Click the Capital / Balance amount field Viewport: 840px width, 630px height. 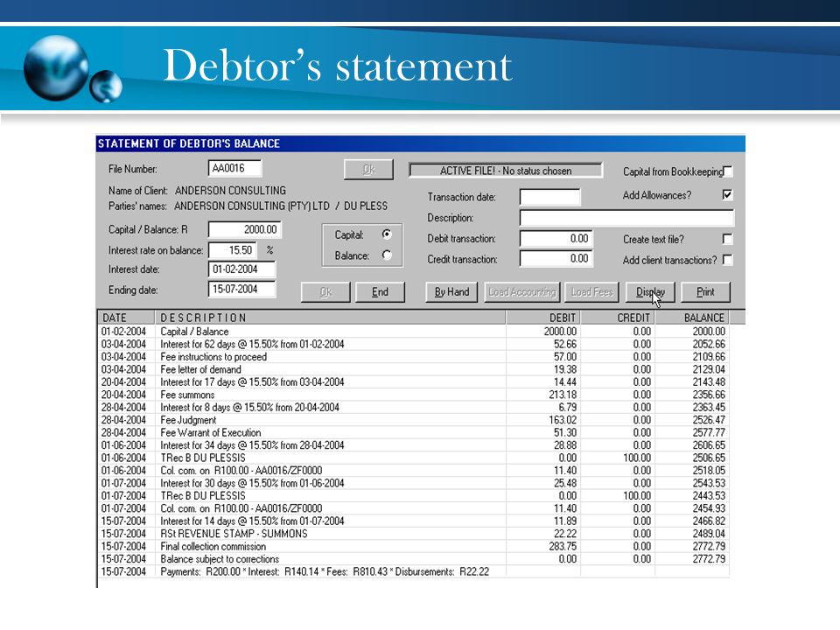point(244,229)
